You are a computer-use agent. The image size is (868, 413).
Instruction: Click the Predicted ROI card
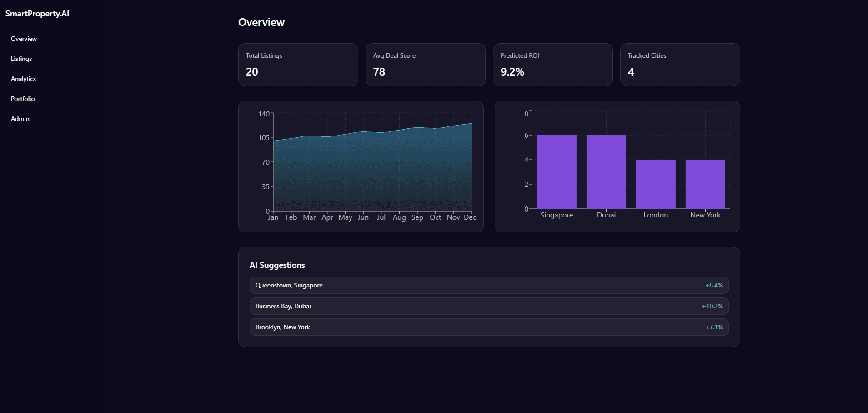(x=553, y=65)
